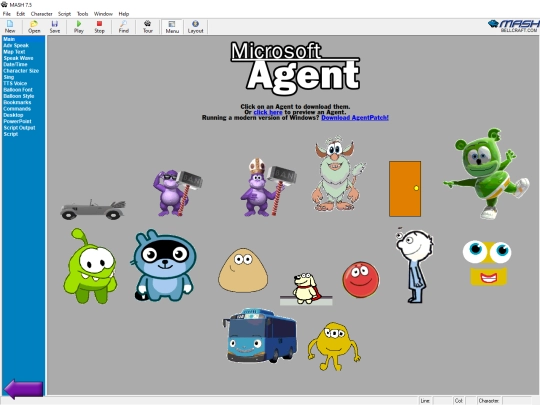The image size is (540, 405).
Task: Select Adv Speak in the sidebar
Action: 16,45
